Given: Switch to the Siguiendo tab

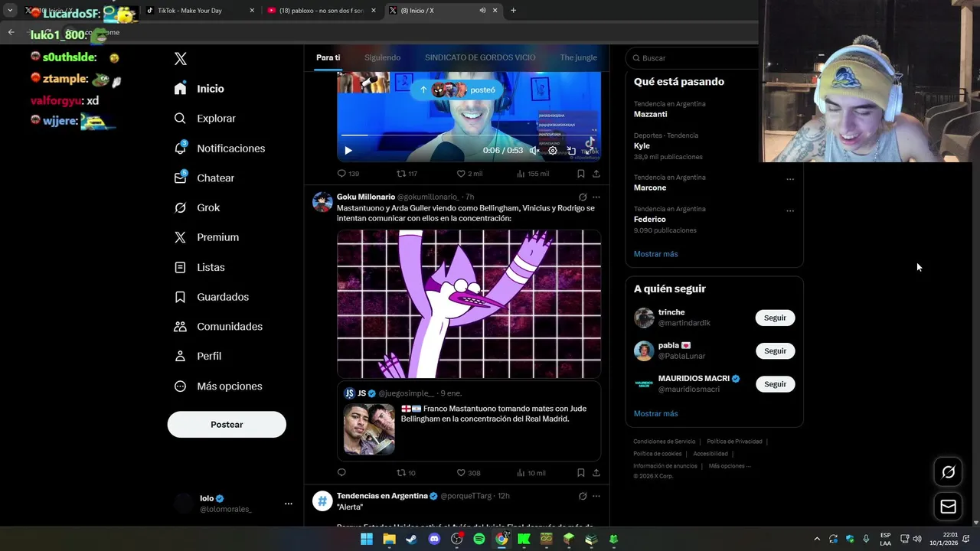Looking at the screenshot, I should click(x=382, y=57).
